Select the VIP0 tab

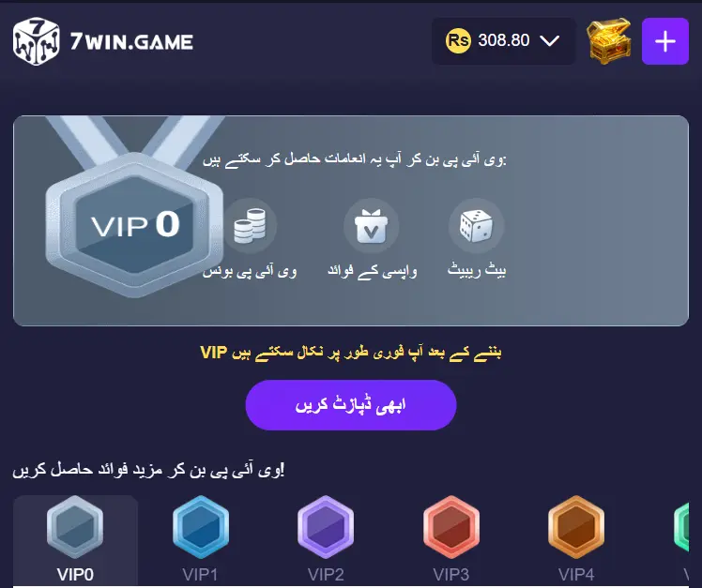tap(75, 540)
